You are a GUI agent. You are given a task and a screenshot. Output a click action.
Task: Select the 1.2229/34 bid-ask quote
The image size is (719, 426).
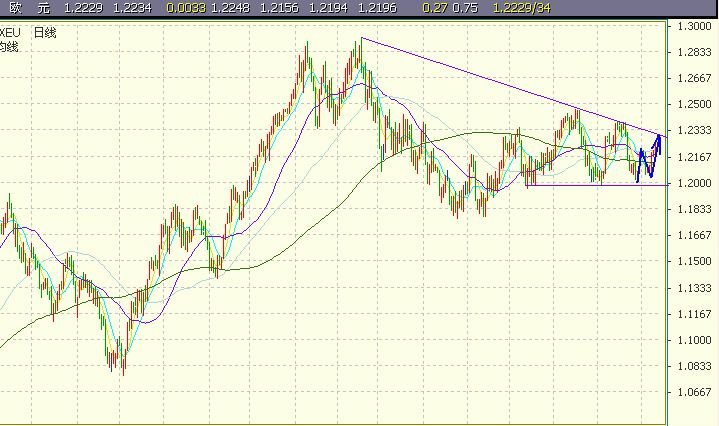click(522, 8)
